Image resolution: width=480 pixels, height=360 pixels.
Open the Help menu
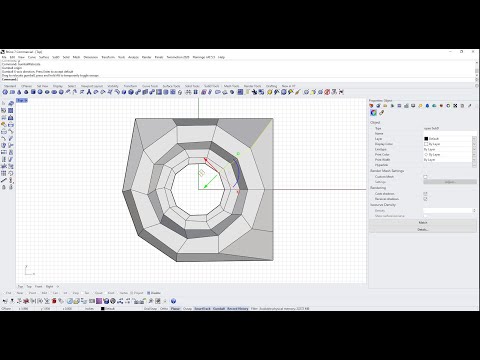221,57
